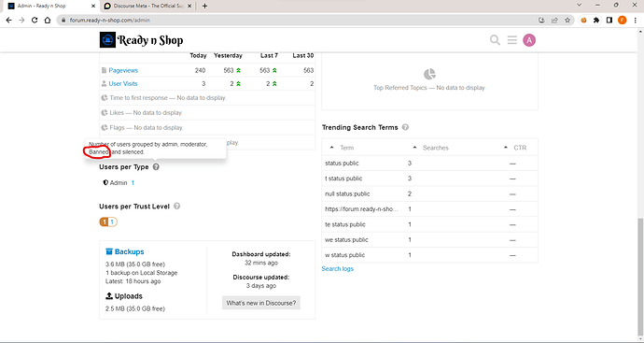This screenshot has width=644, height=343.
Task: Click the 'te status:public' search term
Action: click(x=345, y=224)
